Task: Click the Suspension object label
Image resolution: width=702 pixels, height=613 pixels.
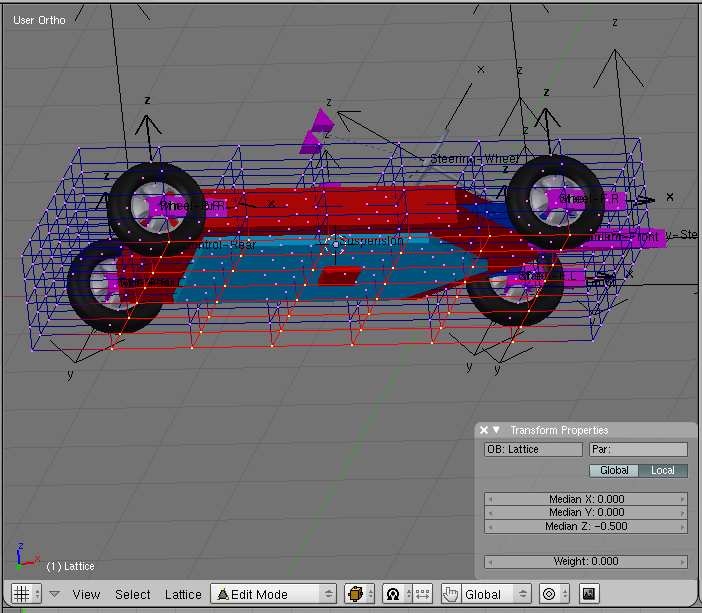Action: [371, 241]
